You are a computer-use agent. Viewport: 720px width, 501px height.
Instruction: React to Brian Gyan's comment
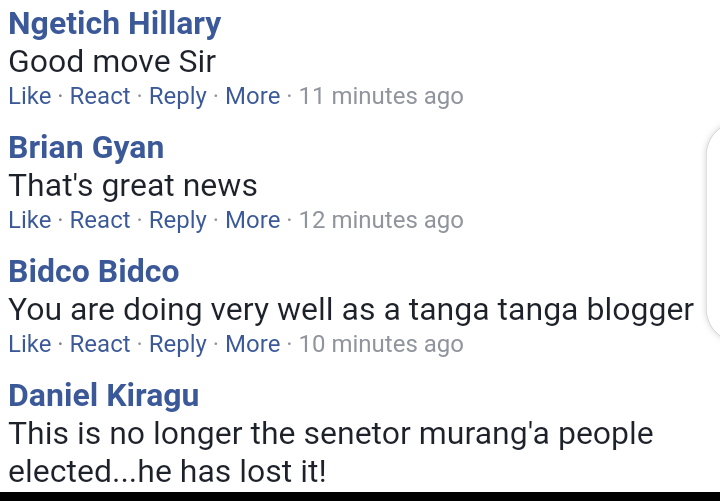click(x=100, y=220)
